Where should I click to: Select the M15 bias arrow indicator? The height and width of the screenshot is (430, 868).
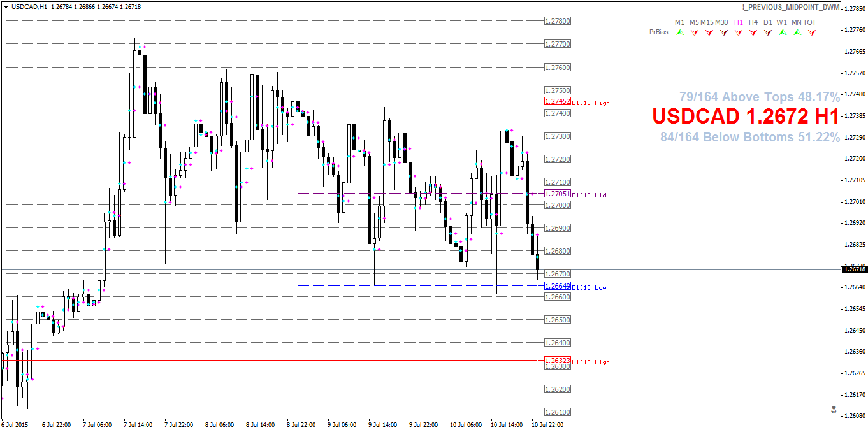709,32
